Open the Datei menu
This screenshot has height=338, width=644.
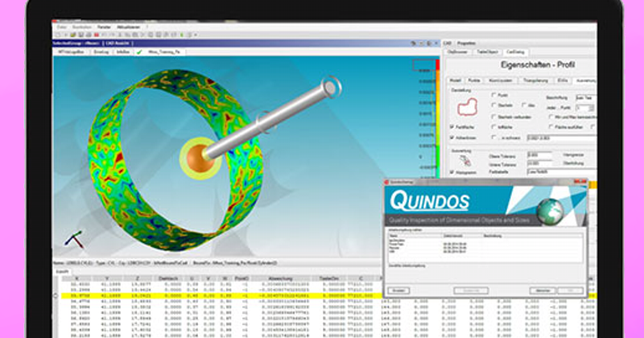tap(62, 27)
